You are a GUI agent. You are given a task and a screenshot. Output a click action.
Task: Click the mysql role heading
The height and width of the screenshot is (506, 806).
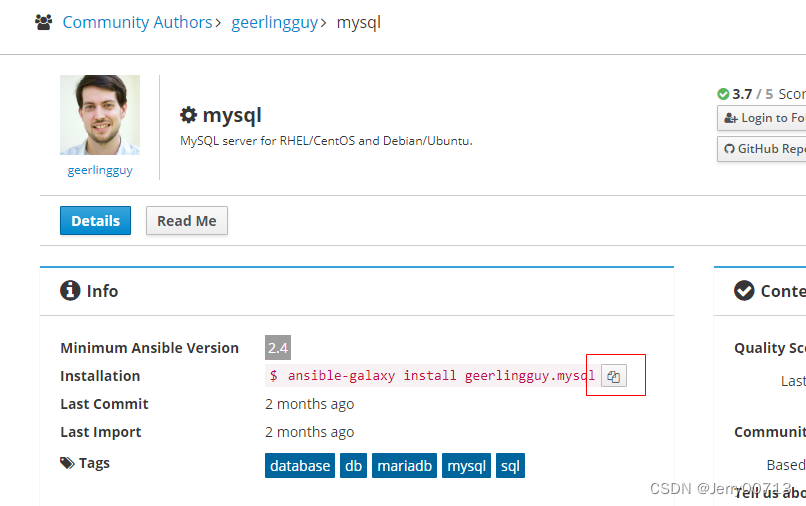click(x=232, y=115)
